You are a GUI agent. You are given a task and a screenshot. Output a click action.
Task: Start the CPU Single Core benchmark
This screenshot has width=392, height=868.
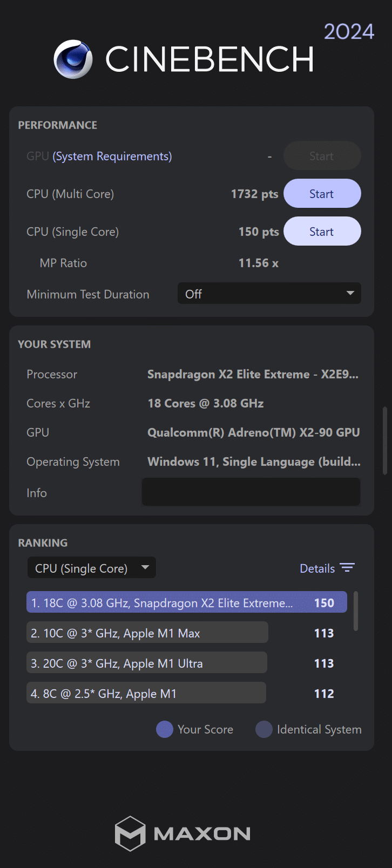pos(322,232)
